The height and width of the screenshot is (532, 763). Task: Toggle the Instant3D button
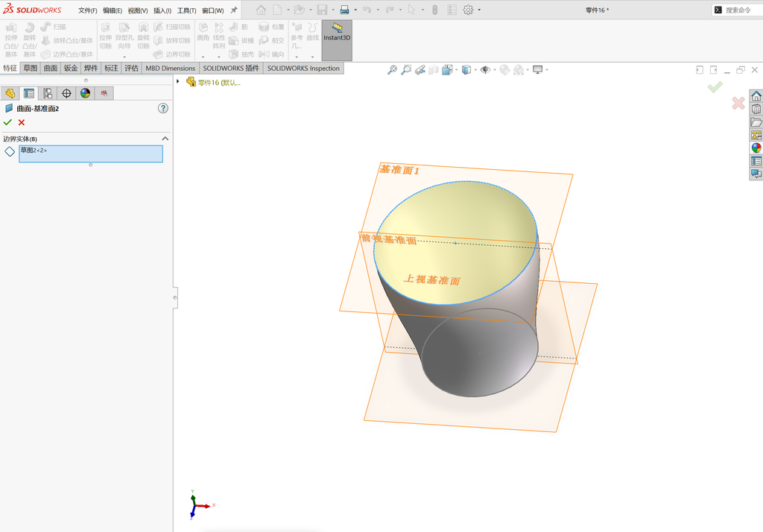coord(337,40)
